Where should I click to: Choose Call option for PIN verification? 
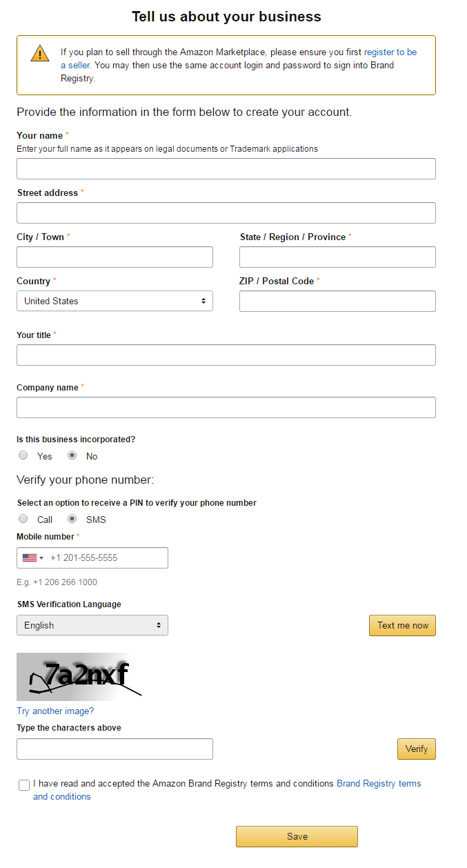point(23,519)
